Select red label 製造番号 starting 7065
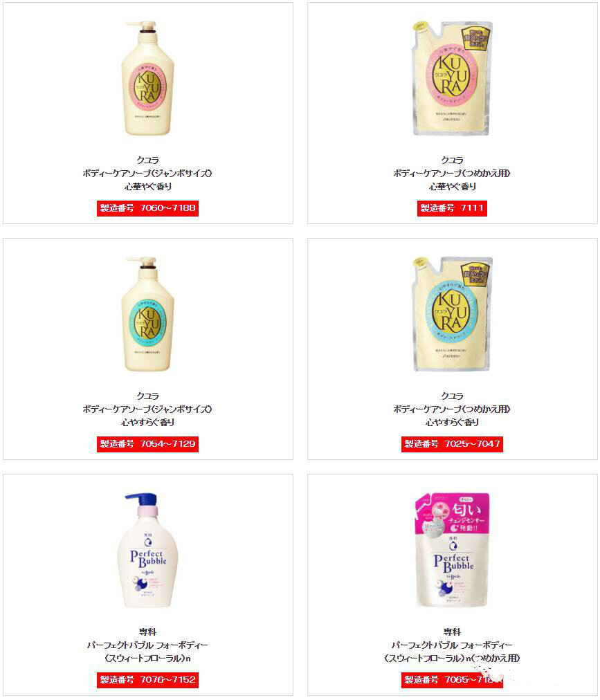This screenshot has height=700, width=600. click(452, 679)
